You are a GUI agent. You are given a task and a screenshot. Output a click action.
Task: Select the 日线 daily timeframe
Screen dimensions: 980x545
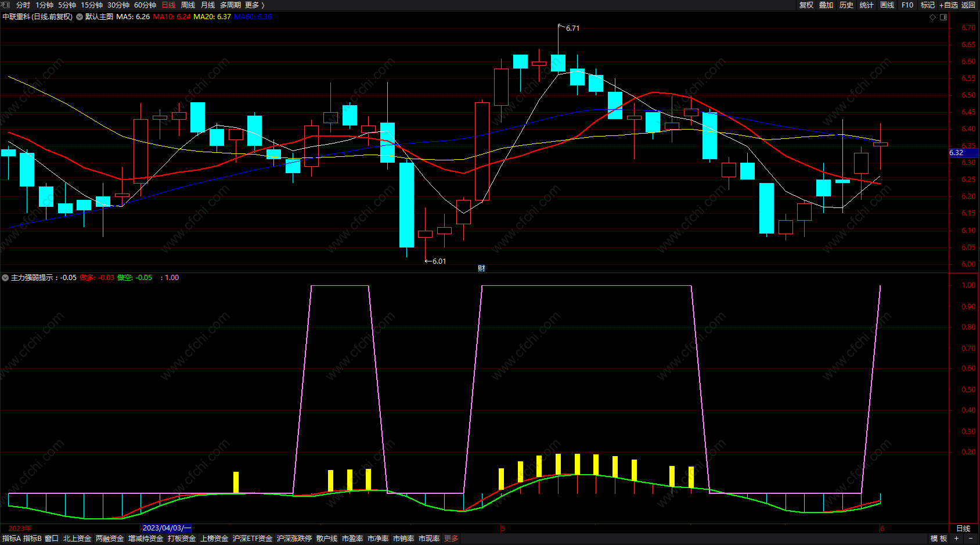pos(168,5)
